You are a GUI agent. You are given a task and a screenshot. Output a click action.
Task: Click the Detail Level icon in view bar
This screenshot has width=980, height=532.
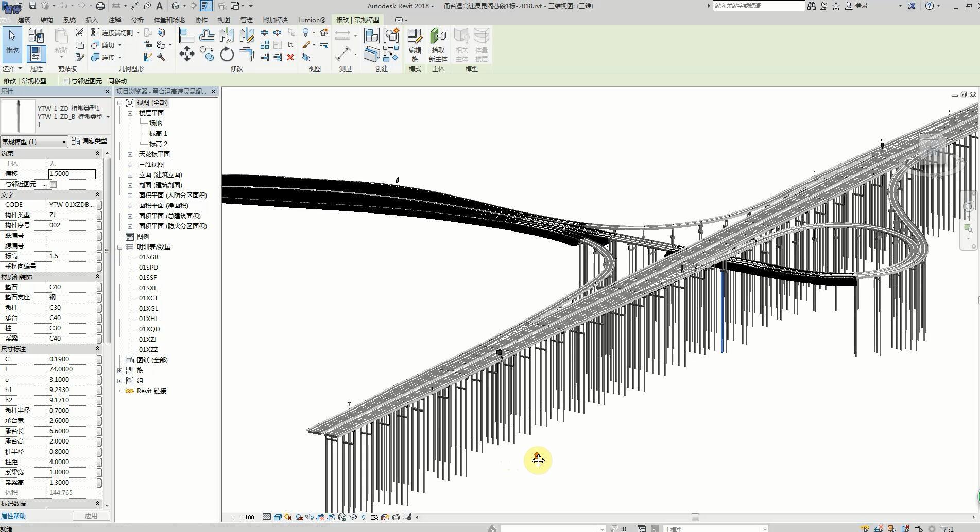coord(267,517)
